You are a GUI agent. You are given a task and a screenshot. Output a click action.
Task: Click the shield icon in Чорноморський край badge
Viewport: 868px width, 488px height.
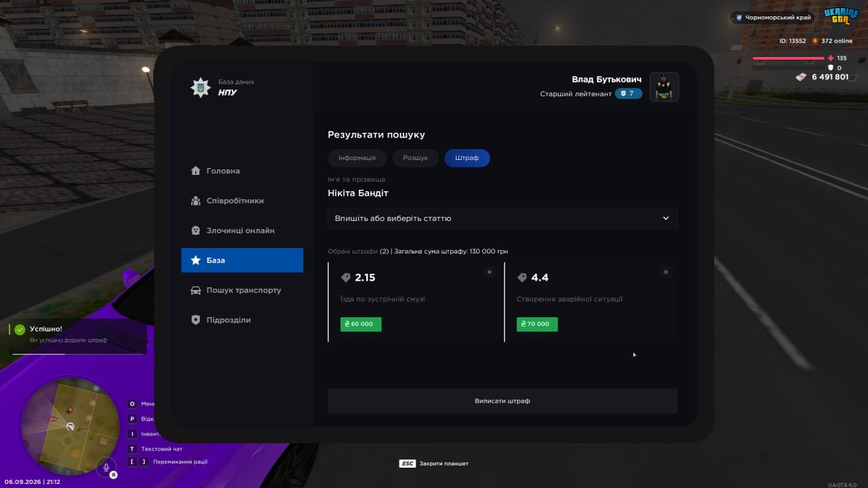738,18
